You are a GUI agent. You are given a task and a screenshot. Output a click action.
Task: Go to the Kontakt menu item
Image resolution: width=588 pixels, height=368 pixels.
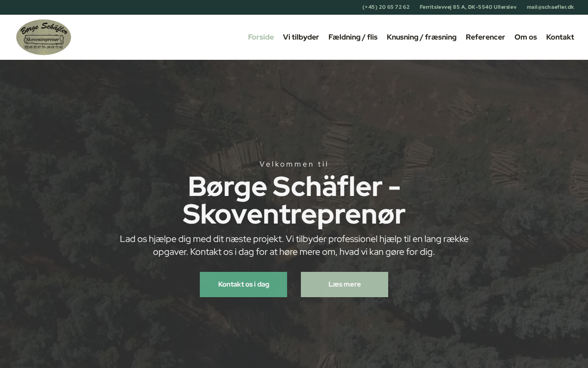560,37
